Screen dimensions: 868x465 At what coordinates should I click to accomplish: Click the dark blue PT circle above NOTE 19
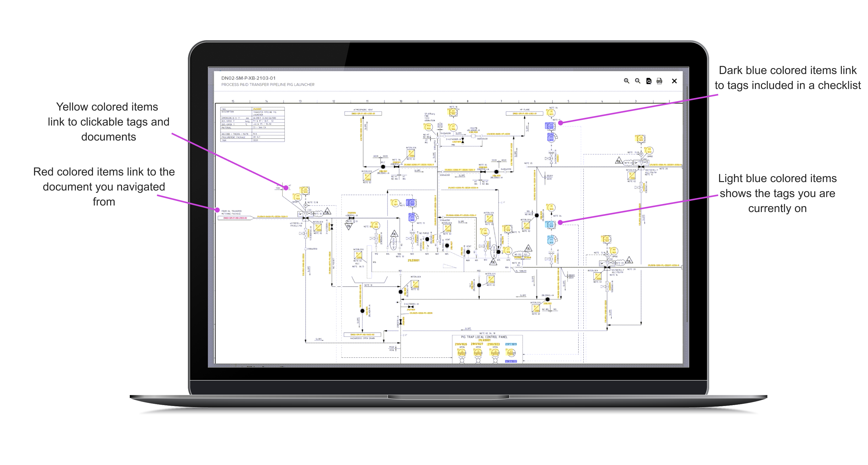click(x=412, y=217)
